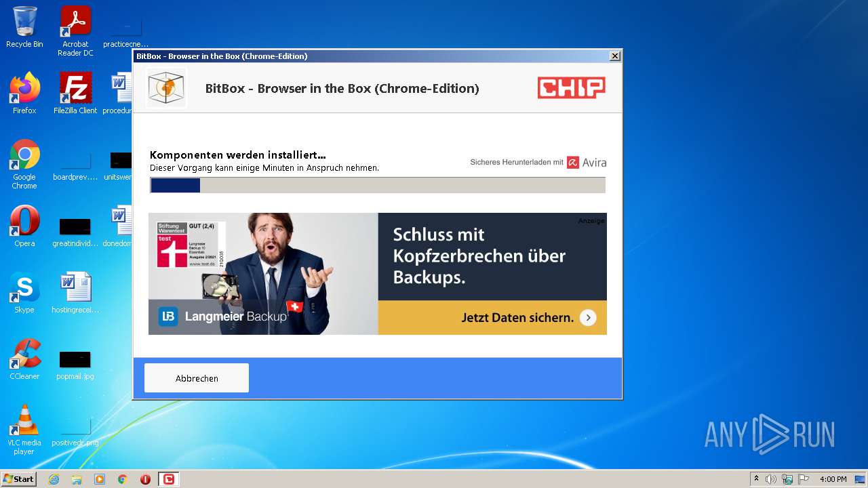This screenshot has height=488, width=868.
Task: Select the greatindivid... desktop file
Action: coord(75,232)
